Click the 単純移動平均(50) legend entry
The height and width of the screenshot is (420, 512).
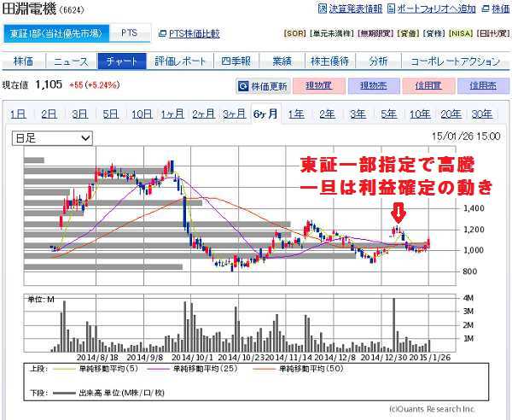tap(299, 369)
